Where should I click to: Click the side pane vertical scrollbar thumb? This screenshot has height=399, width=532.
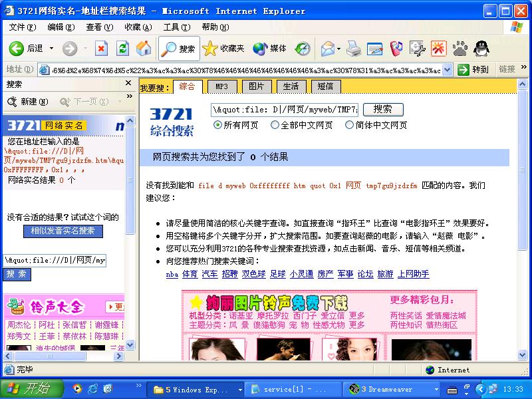(130, 180)
